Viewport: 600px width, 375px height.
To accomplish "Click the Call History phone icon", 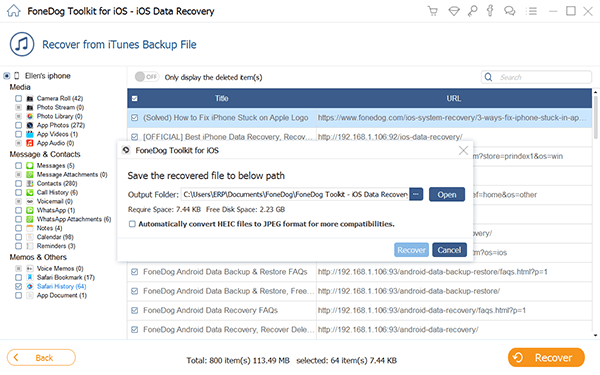I will 30,192.
